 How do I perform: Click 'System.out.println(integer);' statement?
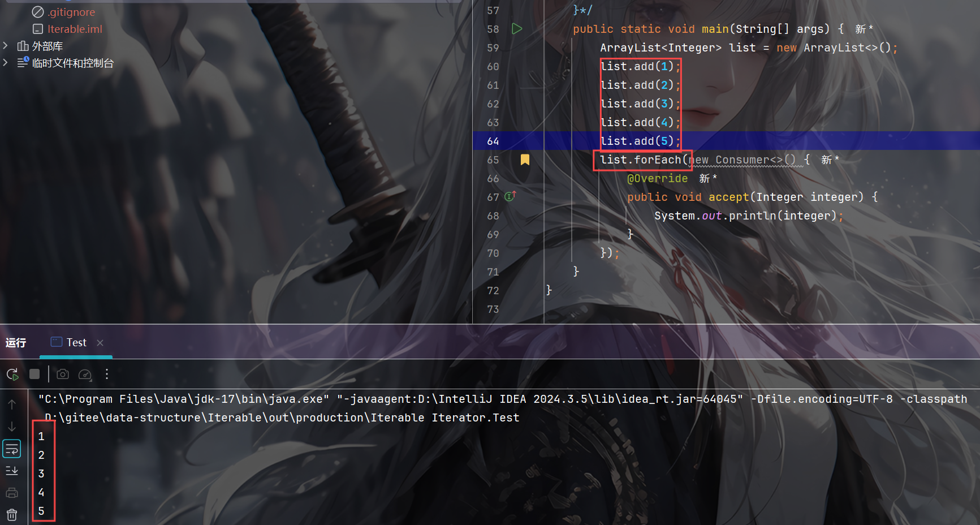pyautogui.click(x=749, y=216)
